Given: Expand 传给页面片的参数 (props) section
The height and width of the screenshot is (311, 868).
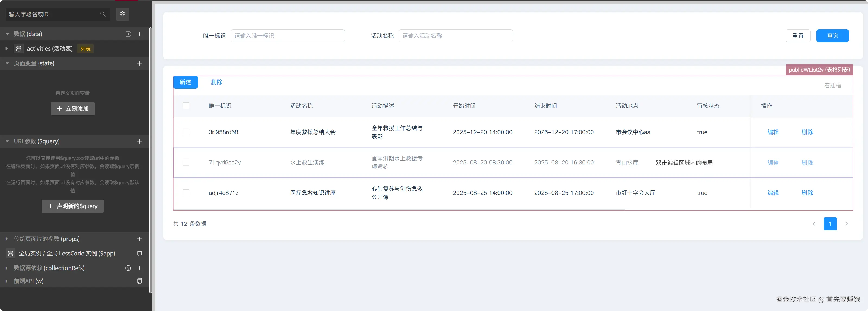Looking at the screenshot, I should click(x=7, y=239).
